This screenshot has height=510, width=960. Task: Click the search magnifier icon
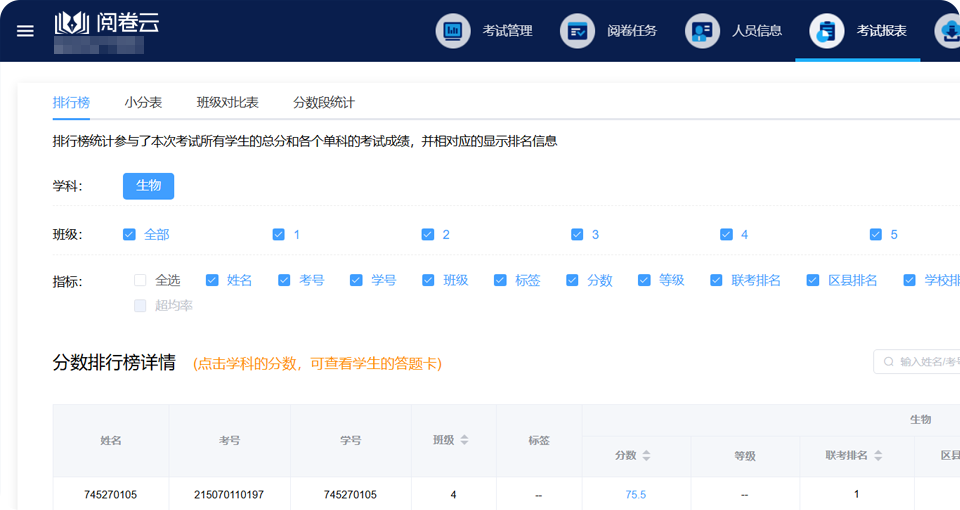point(888,362)
